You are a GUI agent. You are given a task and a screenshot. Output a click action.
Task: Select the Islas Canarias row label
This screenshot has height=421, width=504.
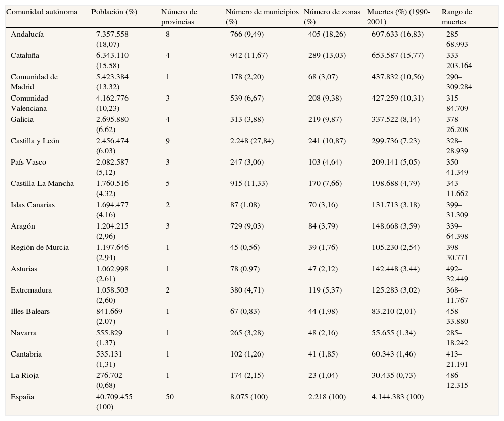(33, 205)
